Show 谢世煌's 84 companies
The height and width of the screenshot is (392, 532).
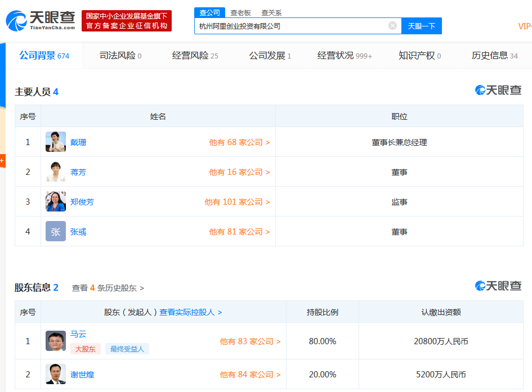250,375
